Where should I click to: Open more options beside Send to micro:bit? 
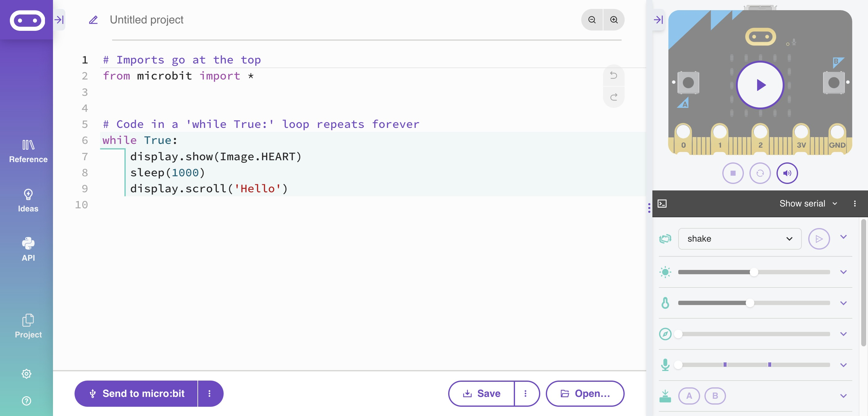point(209,394)
